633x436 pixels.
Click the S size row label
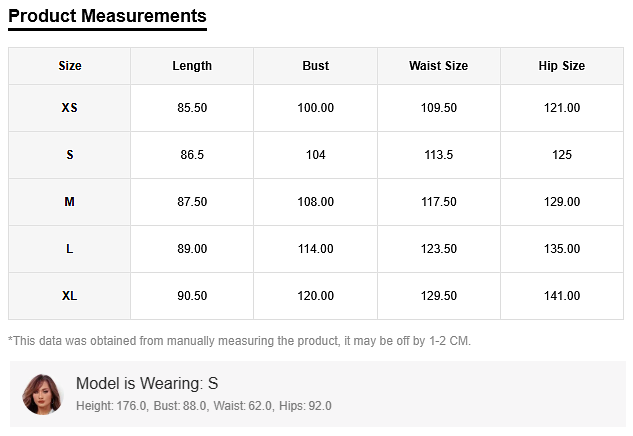tap(70, 155)
